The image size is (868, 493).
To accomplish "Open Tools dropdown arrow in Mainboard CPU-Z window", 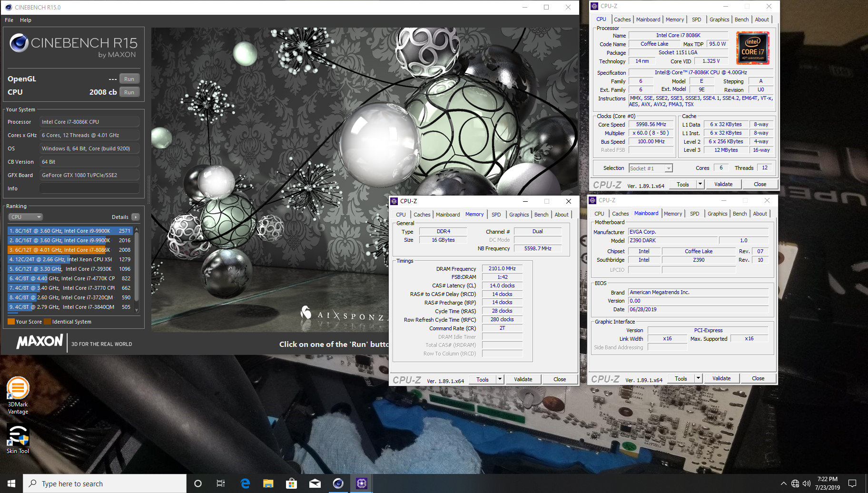I will pyautogui.click(x=698, y=378).
